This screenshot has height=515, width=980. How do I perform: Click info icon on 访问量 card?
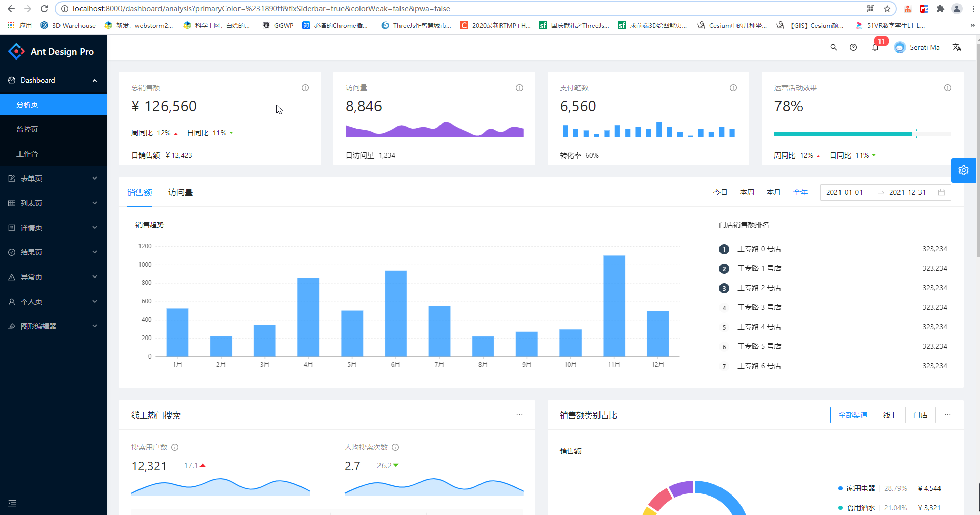pyautogui.click(x=519, y=88)
